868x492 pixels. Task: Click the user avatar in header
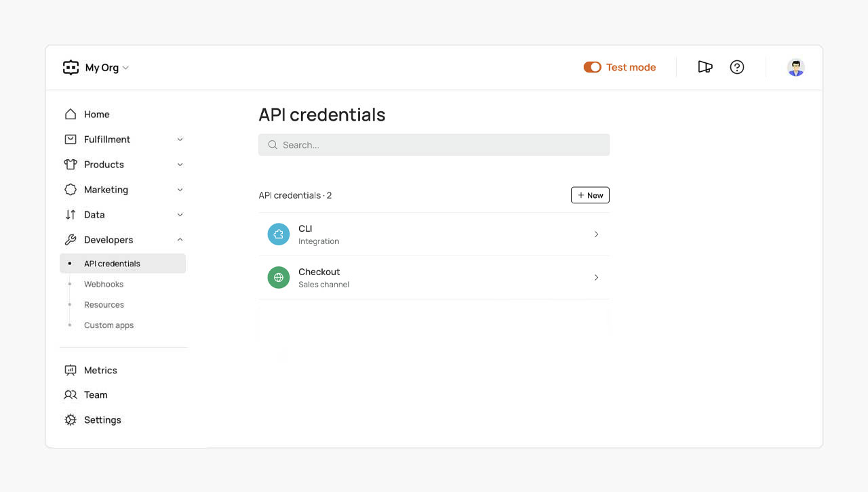tap(795, 67)
